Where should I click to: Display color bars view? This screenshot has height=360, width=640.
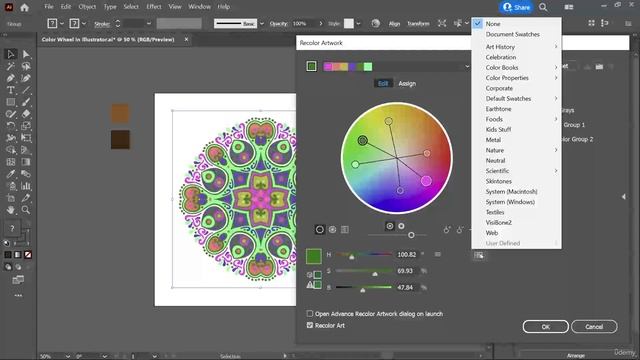[x=345, y=229]
